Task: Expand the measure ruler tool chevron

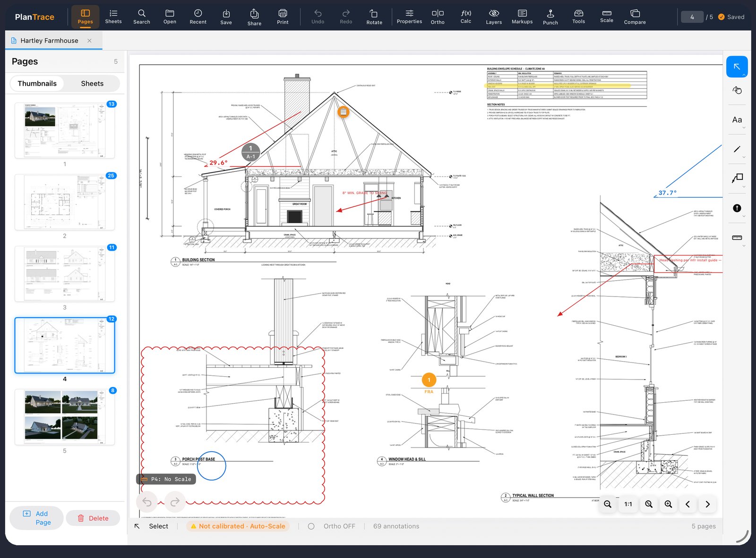Action: pyautogui.click(x=744, y=246)
